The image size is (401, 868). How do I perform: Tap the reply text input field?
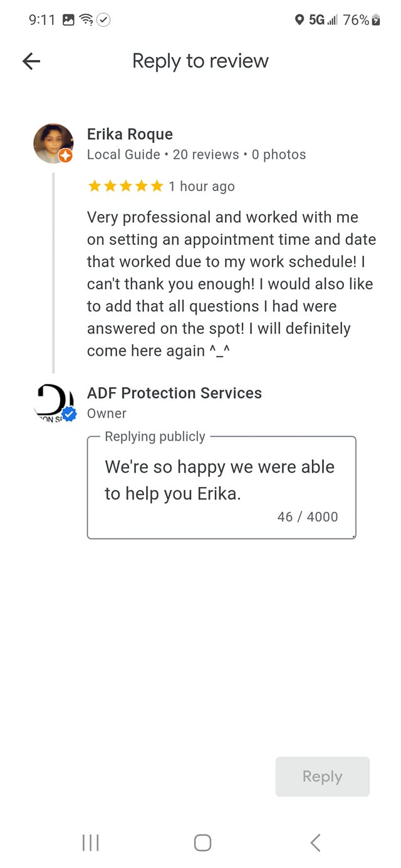point(221,480)
